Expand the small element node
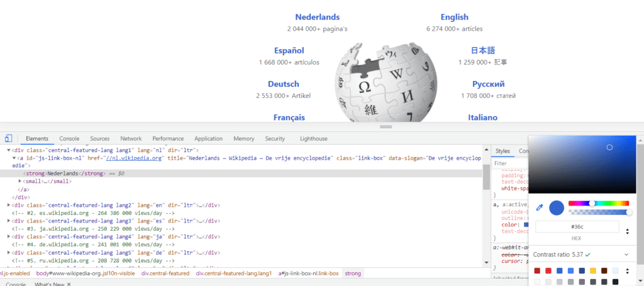 19,182
